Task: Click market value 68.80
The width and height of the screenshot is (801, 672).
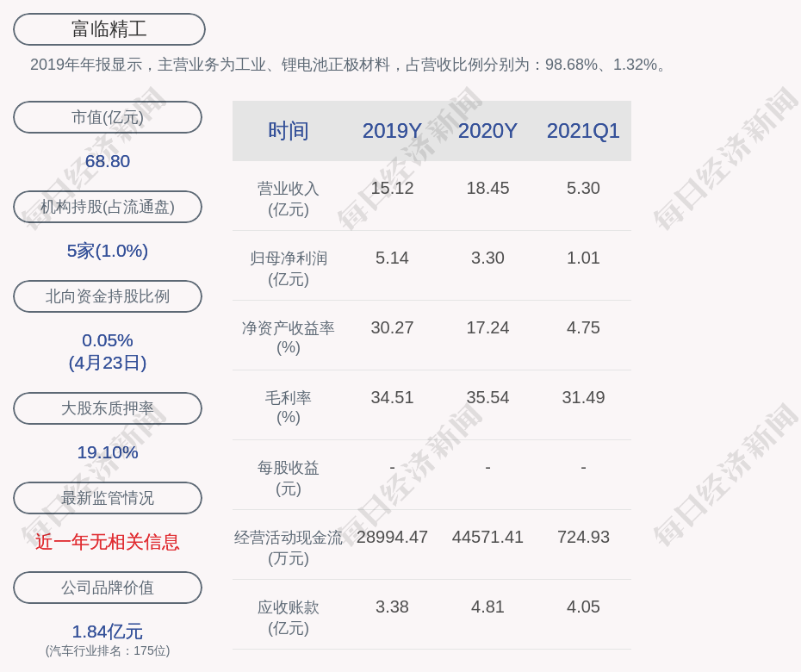Action: coord(108,161)
